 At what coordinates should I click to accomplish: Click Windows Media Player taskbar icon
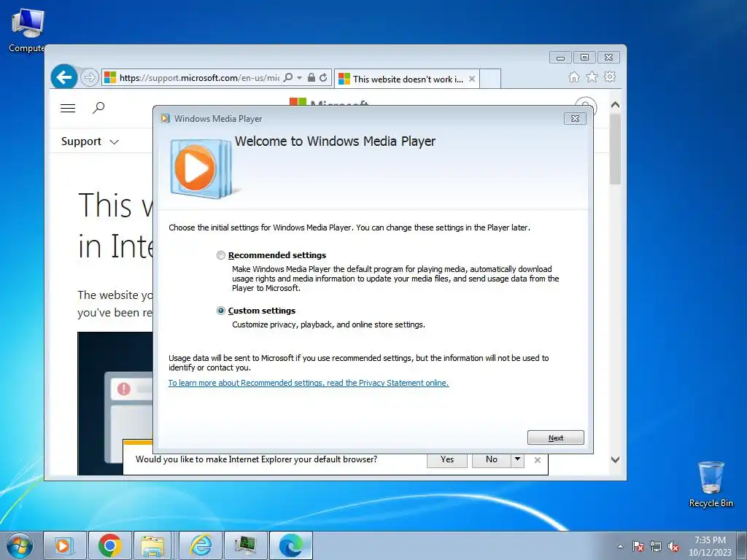point(64,545)
